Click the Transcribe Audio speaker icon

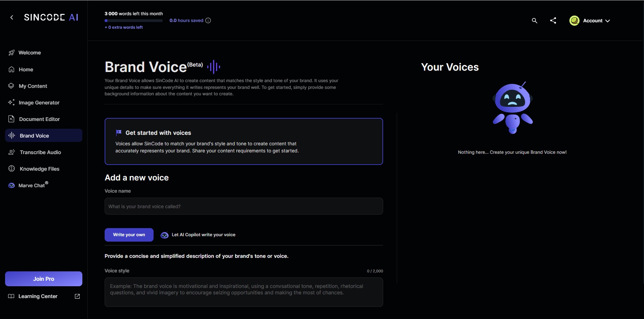coord(11,152)
